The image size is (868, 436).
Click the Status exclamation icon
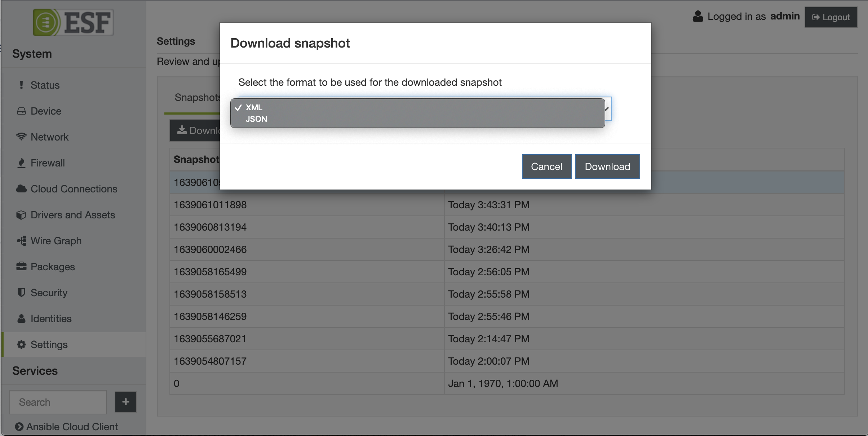point(21,85)
